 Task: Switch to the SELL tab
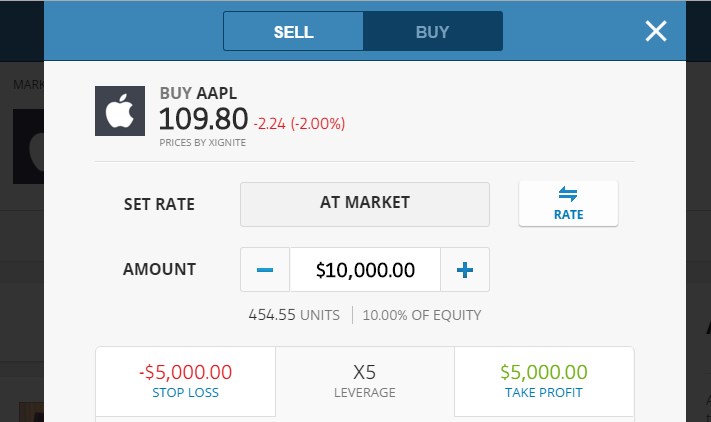pyautogui.click(x=293, y=31)
